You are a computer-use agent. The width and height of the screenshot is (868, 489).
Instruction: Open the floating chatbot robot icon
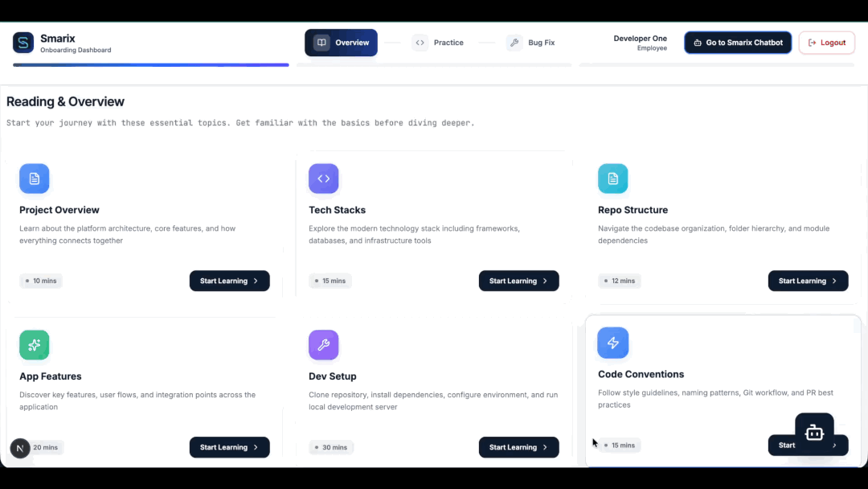pyautogui.click(x=814, y=432)
